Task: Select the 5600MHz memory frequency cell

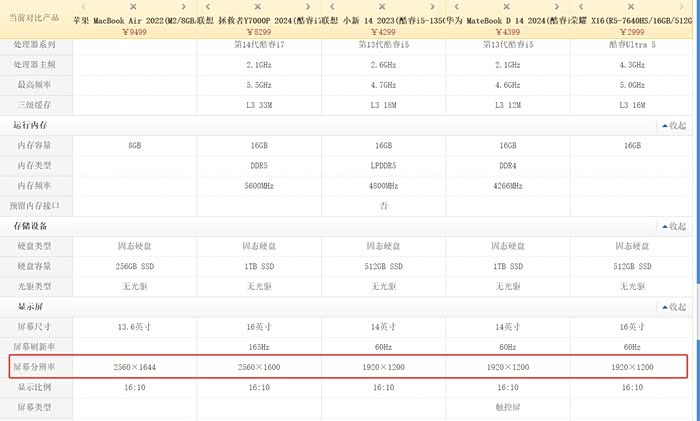Action: click(259, 186)
